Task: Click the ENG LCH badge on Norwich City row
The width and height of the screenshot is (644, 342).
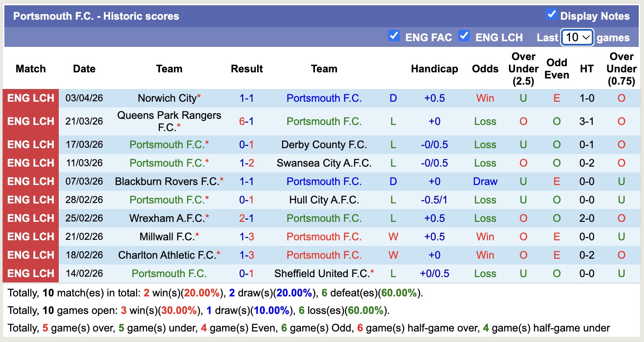Action: tap(30, 98)
